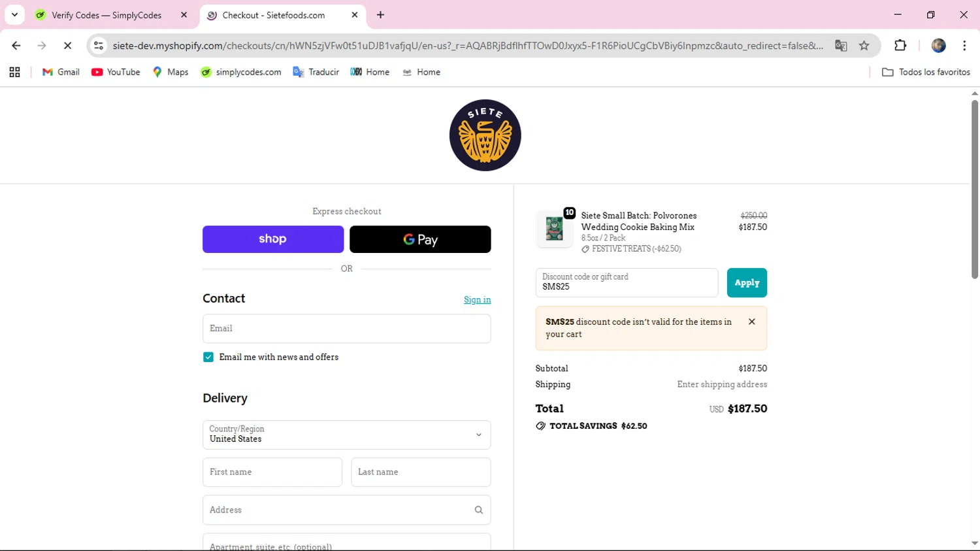This screenshot has width=980, height=551.
Task: Switch to Checkout - Sietefoods.com tab
Action: click(282, 15)
